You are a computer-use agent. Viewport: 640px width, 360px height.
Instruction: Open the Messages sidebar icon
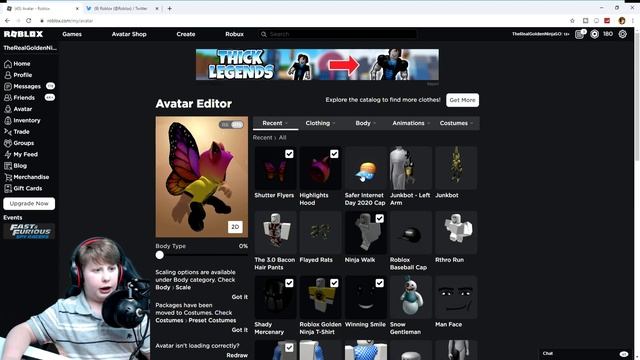pos(8,87)
